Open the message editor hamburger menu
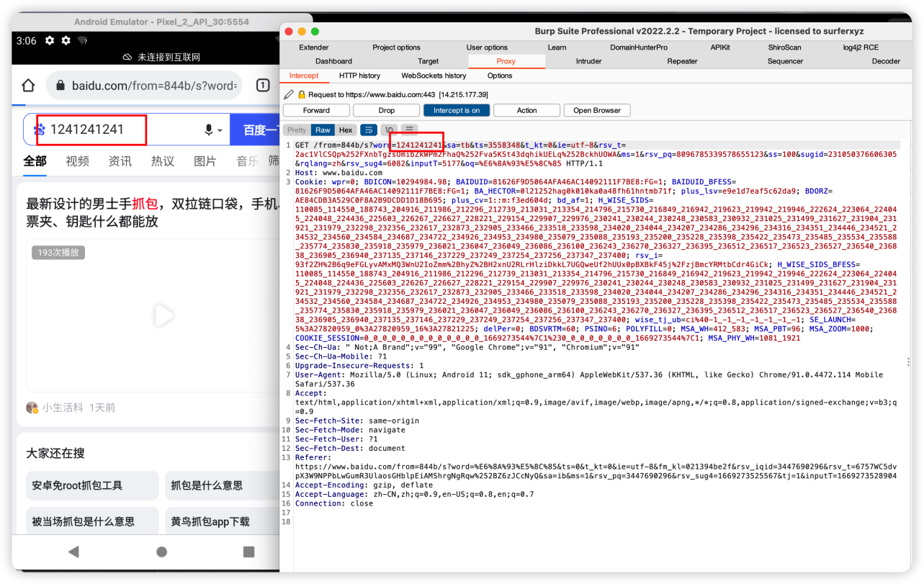Viewport: 924px width, 584px height. [x=409, y=130]
